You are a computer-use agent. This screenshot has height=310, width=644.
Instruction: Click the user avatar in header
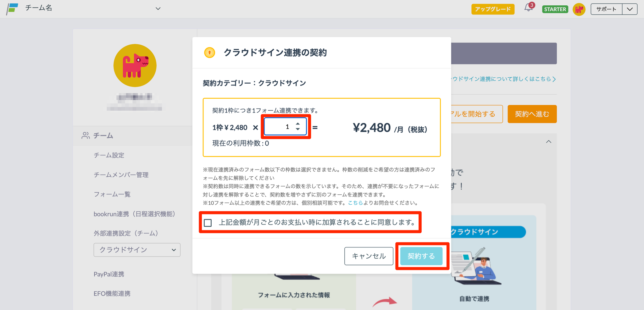pos(579,9)
